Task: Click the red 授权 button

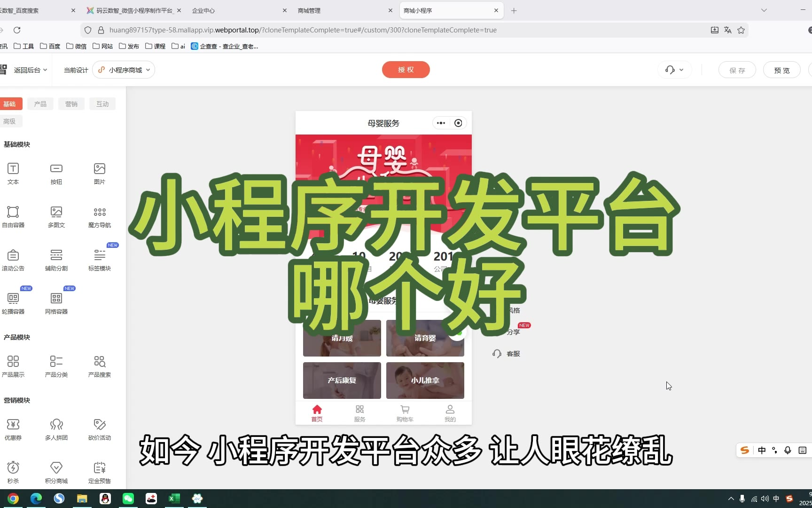Action: [406, 70]
